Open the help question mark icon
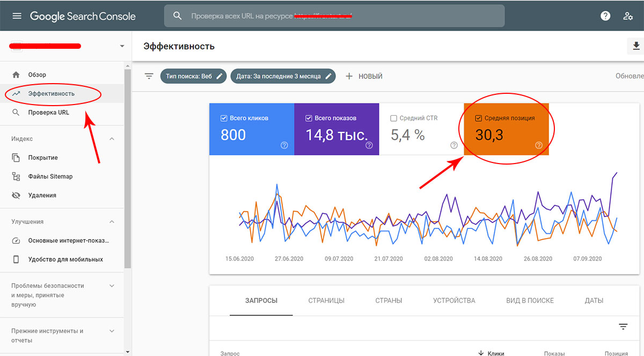644x356 pixels. [605, 16]
